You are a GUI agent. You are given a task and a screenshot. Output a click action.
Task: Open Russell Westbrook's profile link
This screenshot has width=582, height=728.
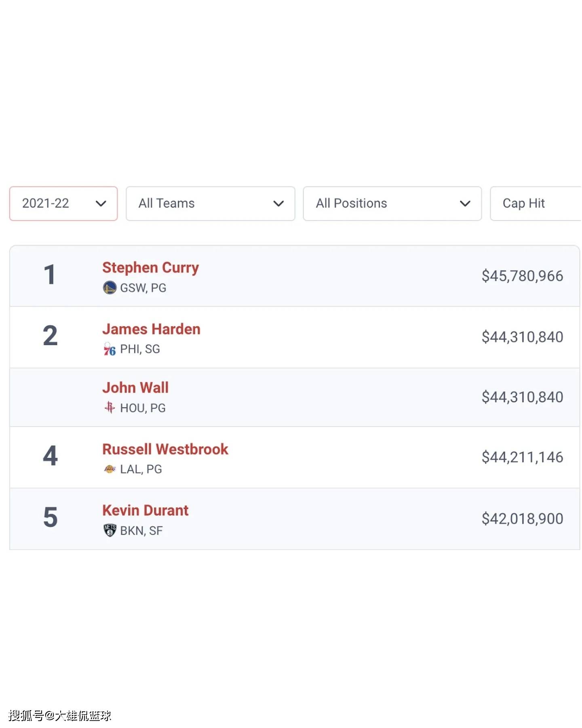pos(165,449)
